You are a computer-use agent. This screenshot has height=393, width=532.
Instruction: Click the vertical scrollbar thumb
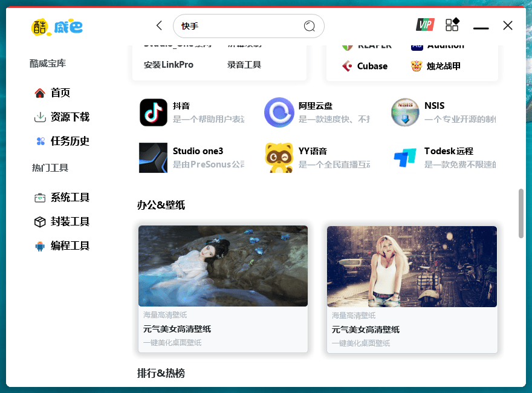pyautogui.click(x=521, y=214)
